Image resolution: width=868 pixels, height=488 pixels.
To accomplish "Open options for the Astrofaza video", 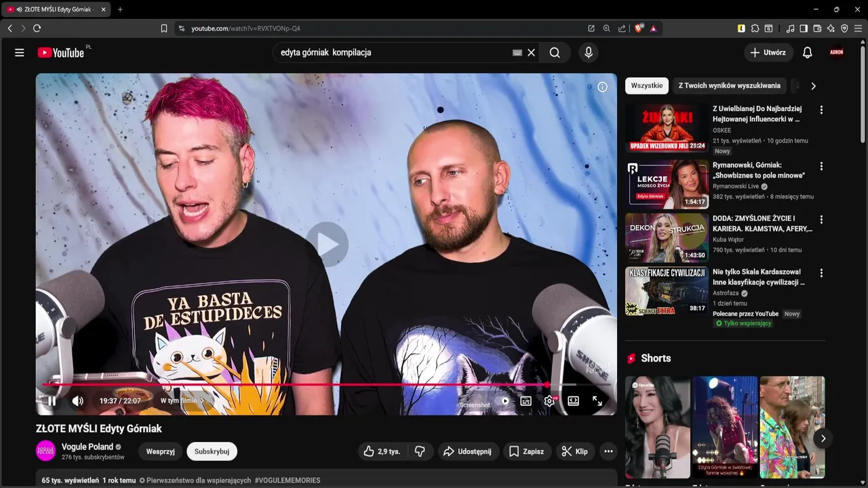I will click(x=821, y=273).
